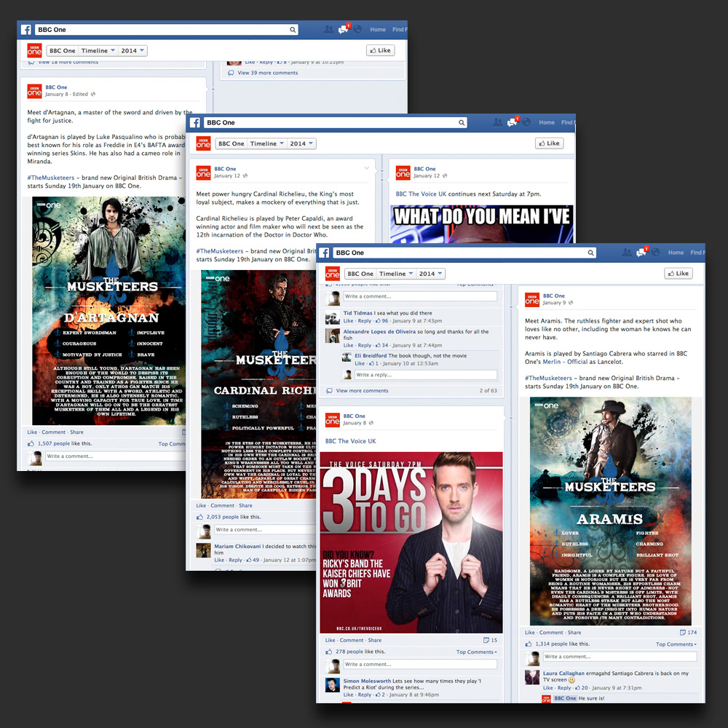Like the page in the d'Artagnan window
The height and width of the screenshot is (728, 728).
(x=380, y=50)
